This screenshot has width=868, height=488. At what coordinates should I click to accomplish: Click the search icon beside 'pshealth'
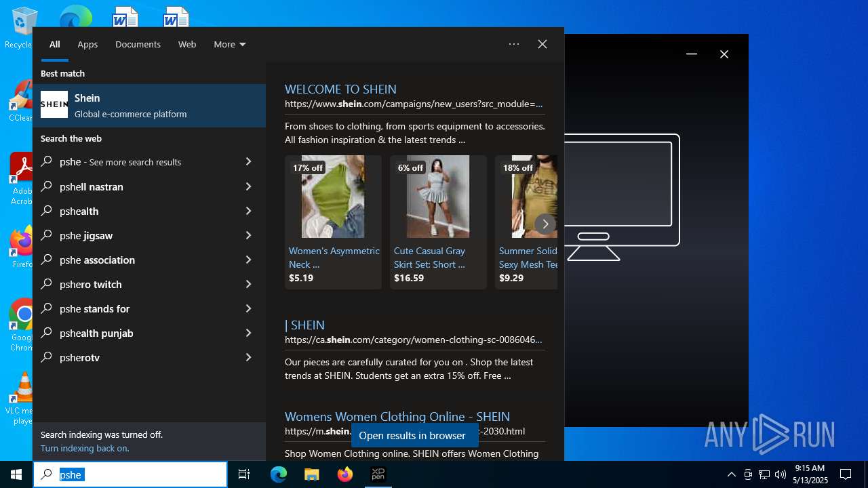pos(47,211)
